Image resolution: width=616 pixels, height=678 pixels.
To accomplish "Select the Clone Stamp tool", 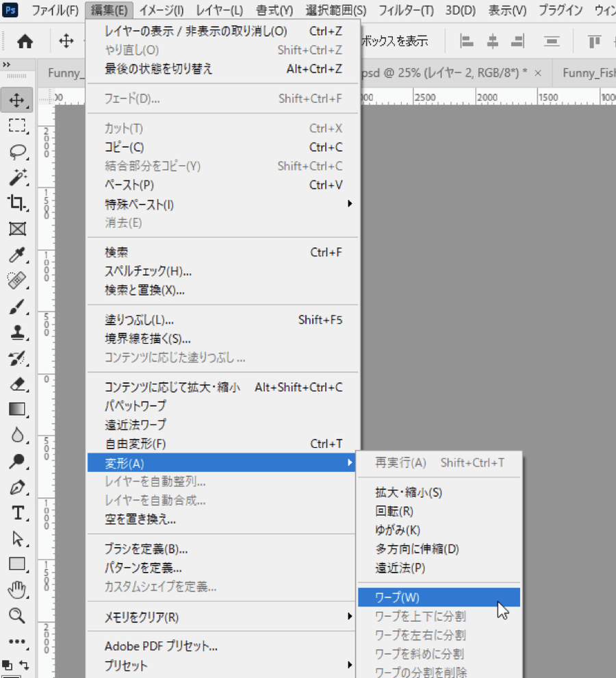I will (17, 332).
